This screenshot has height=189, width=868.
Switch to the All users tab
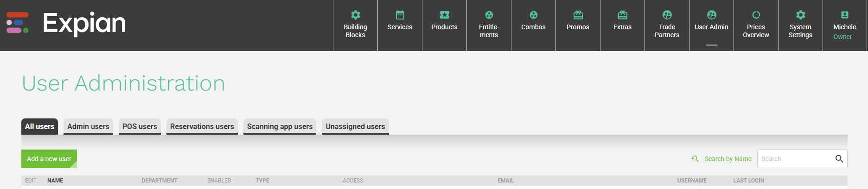click(39, 126)
